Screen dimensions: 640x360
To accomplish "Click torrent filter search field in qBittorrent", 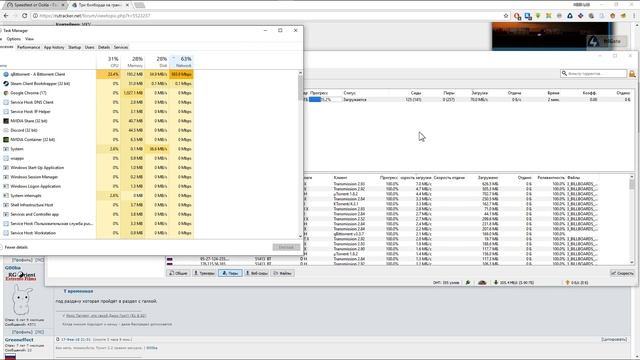I will (594, 73).
